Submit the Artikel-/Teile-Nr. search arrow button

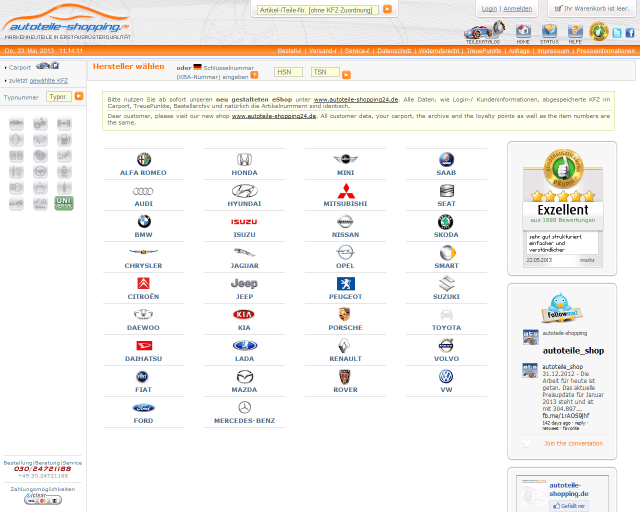[x=387, y=9]
